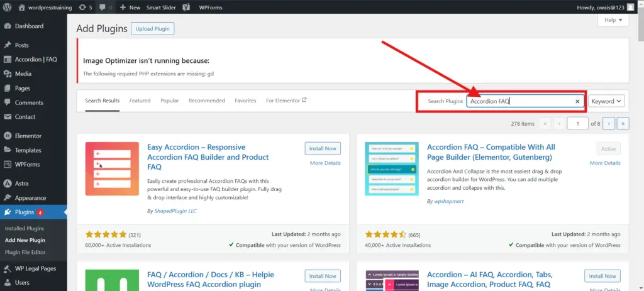Open WPForms in the admin bar
644x291 pixels.
coord(210,8)
